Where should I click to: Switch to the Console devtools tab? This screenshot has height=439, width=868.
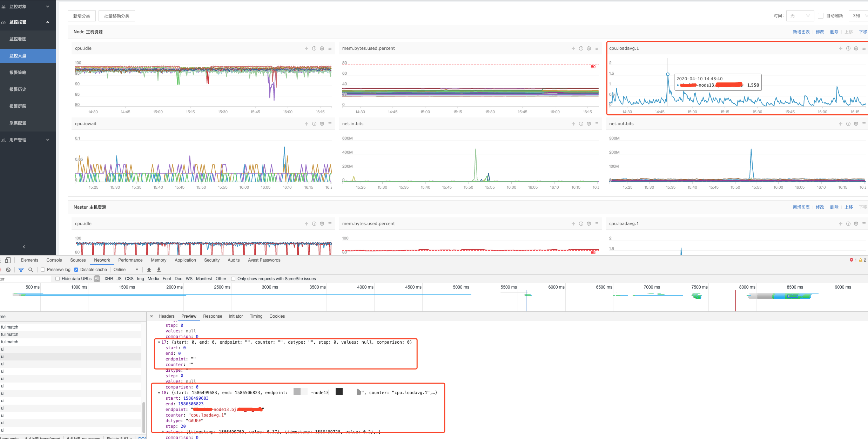[x=54, y=260]
